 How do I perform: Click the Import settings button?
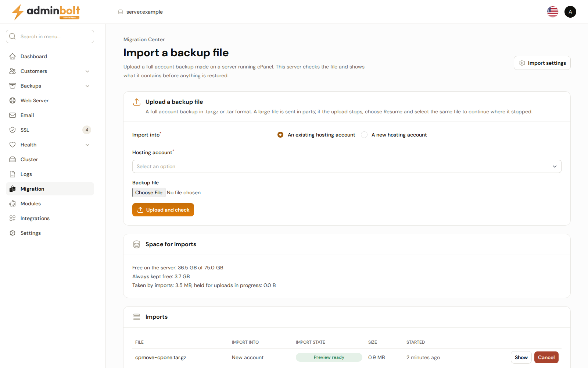(x=542, y=63)
